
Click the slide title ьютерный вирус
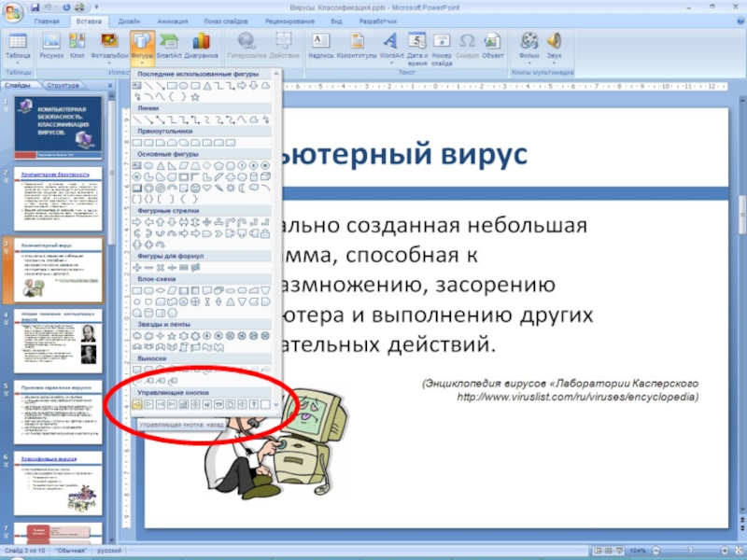pyautogui.click(x=405, y=154)
